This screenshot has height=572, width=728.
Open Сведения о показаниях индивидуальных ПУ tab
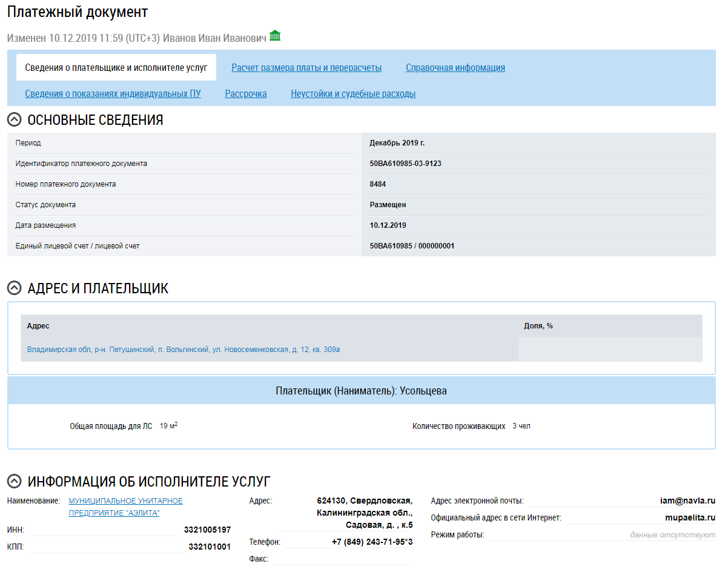coord(113,94)
